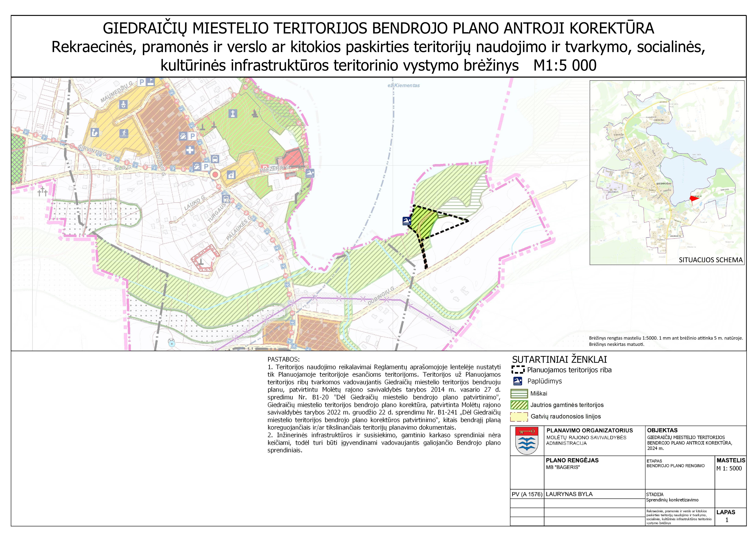Click the Gatvių raudonosios linijos yellow swatch
Image resolution: width=756 pixels, height=535 pixels.
(x=519, y=417)
